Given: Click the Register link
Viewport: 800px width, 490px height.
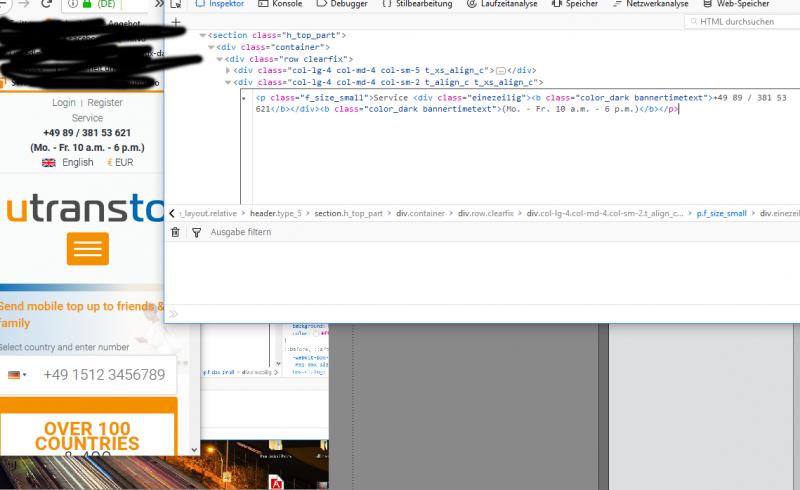Looking at the screenshot, I should coord(105,103).
